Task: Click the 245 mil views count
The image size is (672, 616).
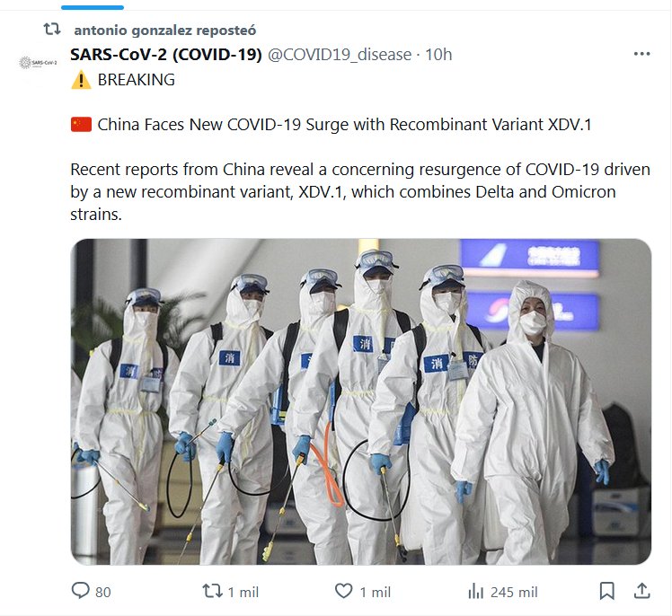Action: tap(514, 592)
